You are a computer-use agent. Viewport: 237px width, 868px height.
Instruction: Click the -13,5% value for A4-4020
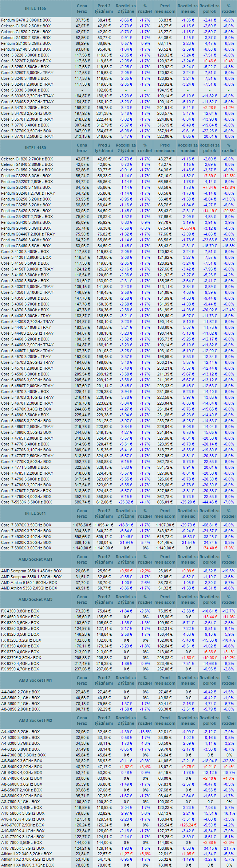coord(145,732)
